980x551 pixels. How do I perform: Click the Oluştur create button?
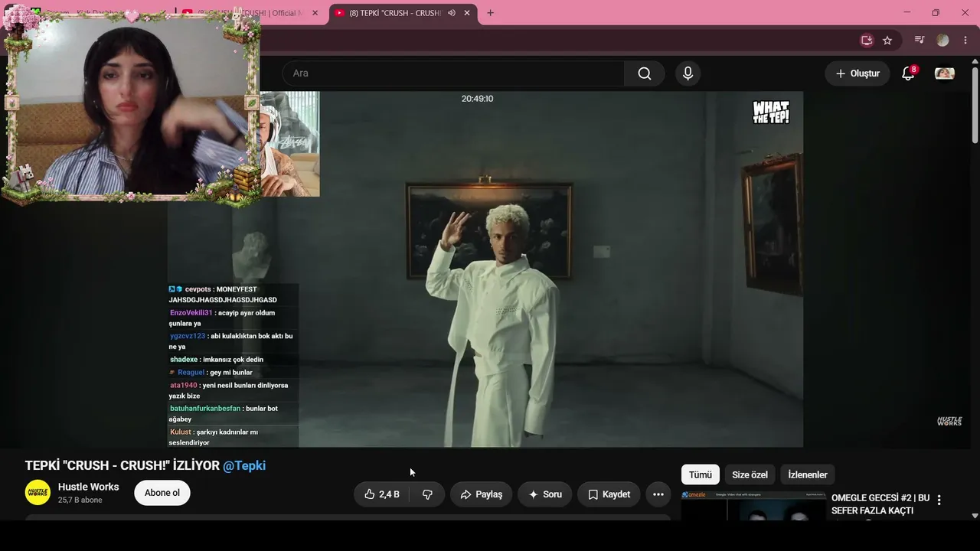point(857,73)
